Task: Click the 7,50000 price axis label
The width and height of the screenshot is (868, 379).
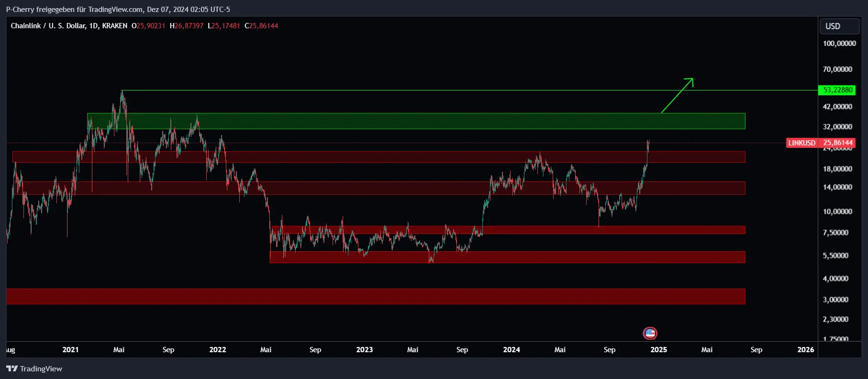Action: [835, 233]
